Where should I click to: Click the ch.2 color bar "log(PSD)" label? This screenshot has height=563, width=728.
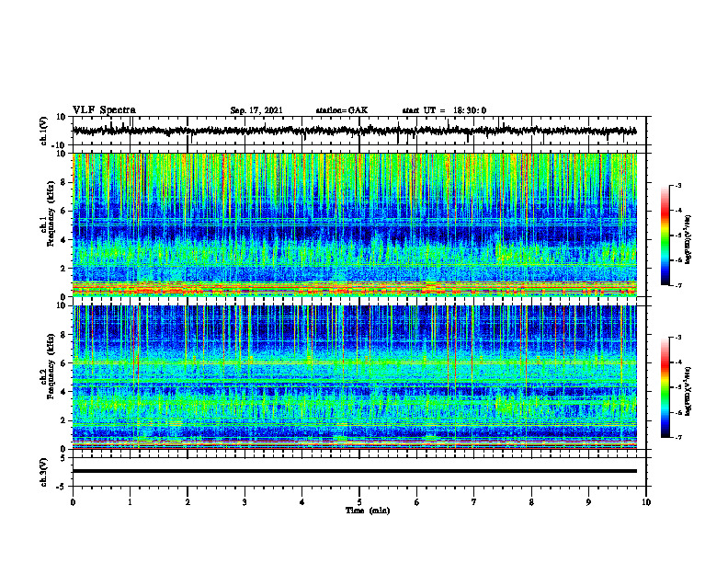tap(688, 391)
